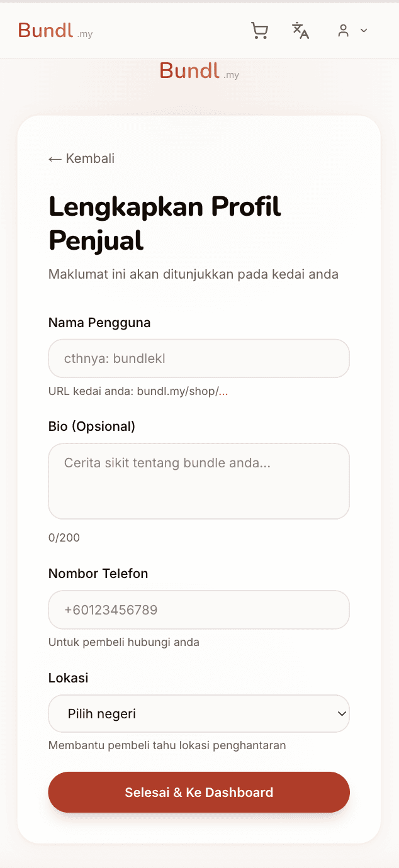Screen dimensions: 399x868
Task: Open the user account icon
Action: [344, 30]
